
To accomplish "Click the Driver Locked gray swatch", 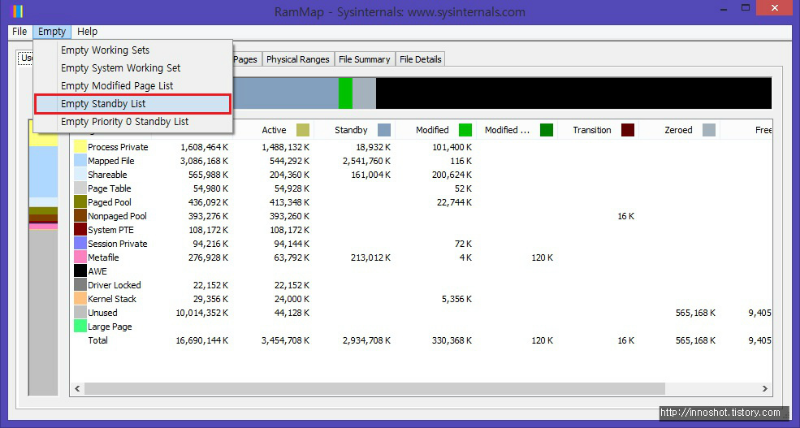I will pos(80,285).
